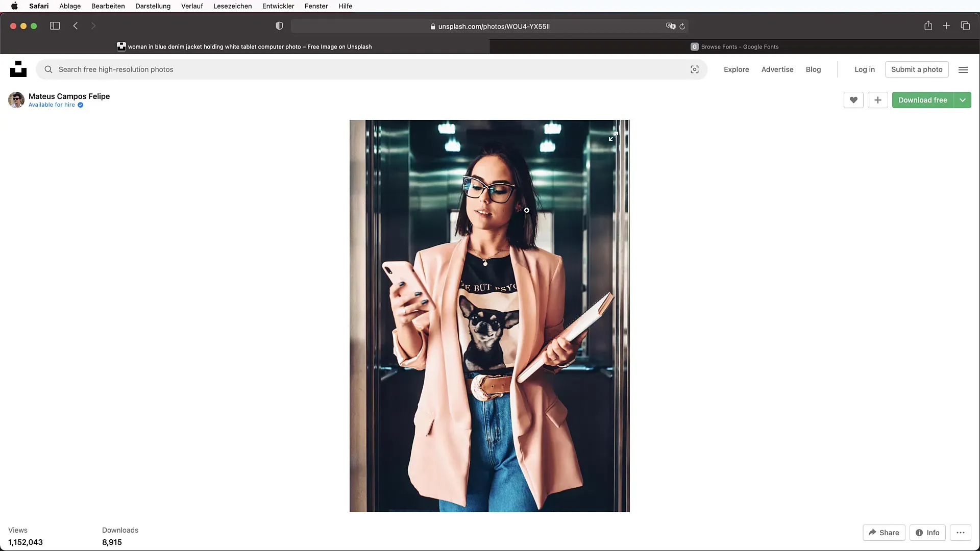Open the Lesezeichen menu
Viewport: 980px width, 551px height.
click(232, 6)
